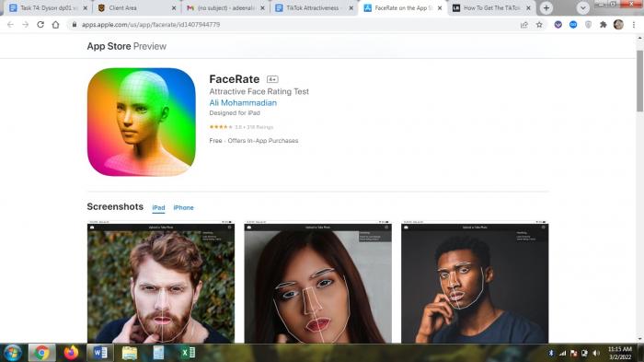The width and height of the screenshot is (644, 362).
Task: Open the Windows Start menu
Action: [x=12, y=353]
